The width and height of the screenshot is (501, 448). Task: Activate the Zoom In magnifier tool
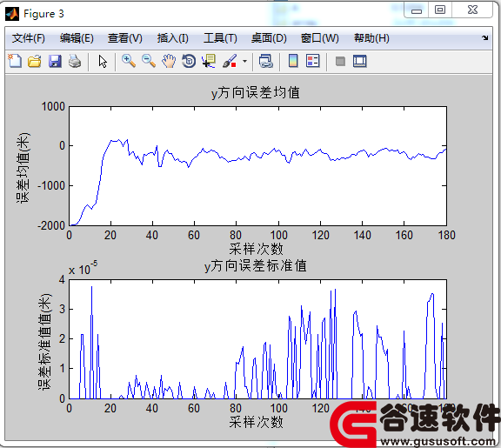click(129, 61)
